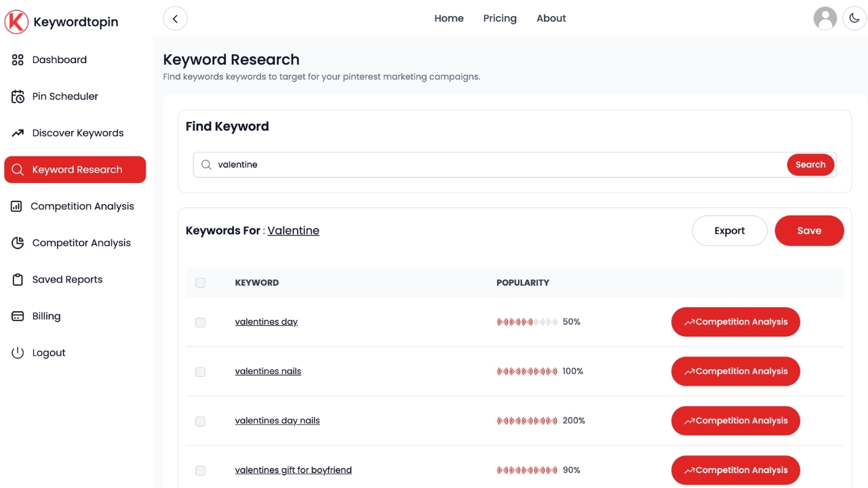Image resolution: width=868 pixels, height=488 pixels.
Task: Run Competition Analysis for valentines gift for boyfriend
Action: coord(736,470)
